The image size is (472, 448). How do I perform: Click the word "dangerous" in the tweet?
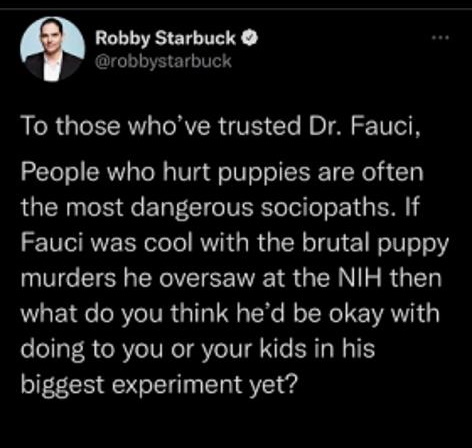pos(191,209)
